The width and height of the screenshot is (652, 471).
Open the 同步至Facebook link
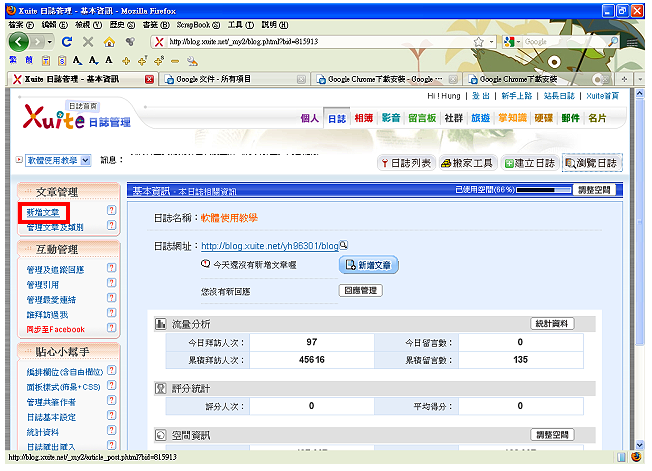pos(56,329)
